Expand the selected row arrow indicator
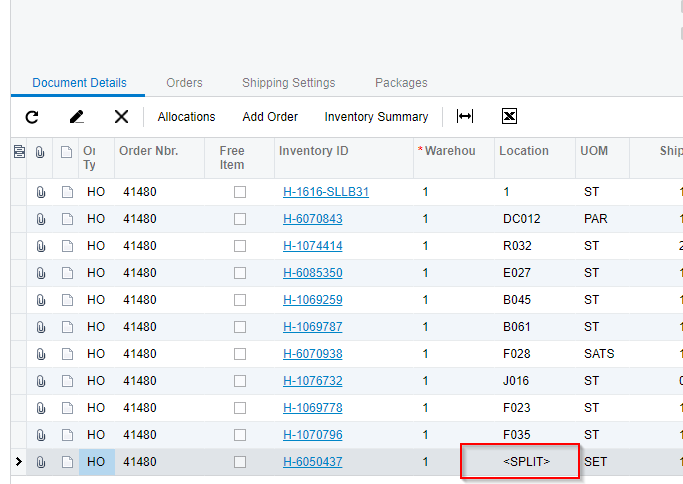683x484 pixels. [19, 462]
